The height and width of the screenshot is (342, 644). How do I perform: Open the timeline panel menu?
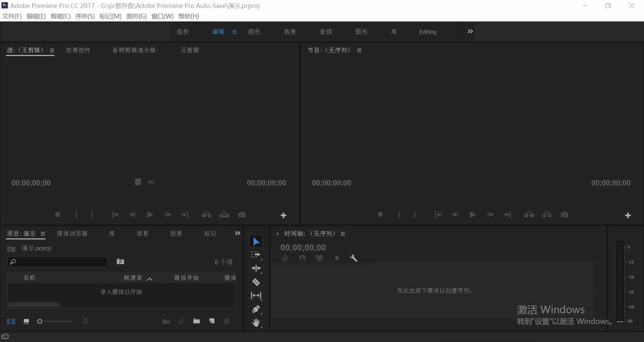click(342, 234)
